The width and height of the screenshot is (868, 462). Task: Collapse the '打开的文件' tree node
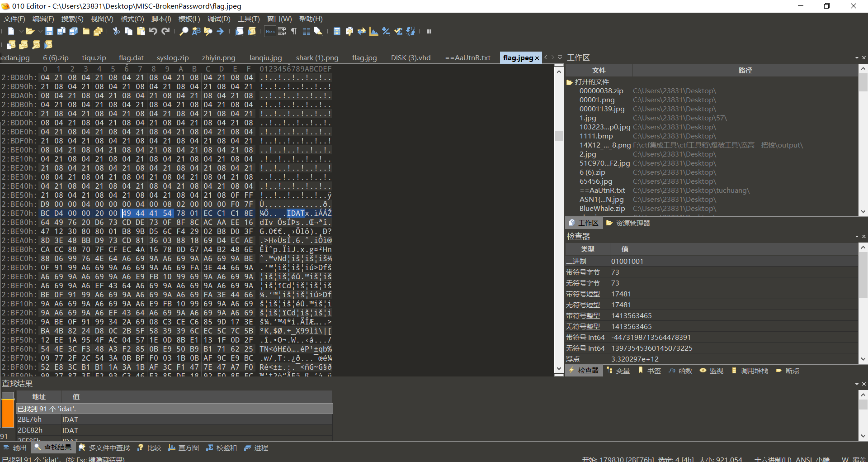[570, 82]
